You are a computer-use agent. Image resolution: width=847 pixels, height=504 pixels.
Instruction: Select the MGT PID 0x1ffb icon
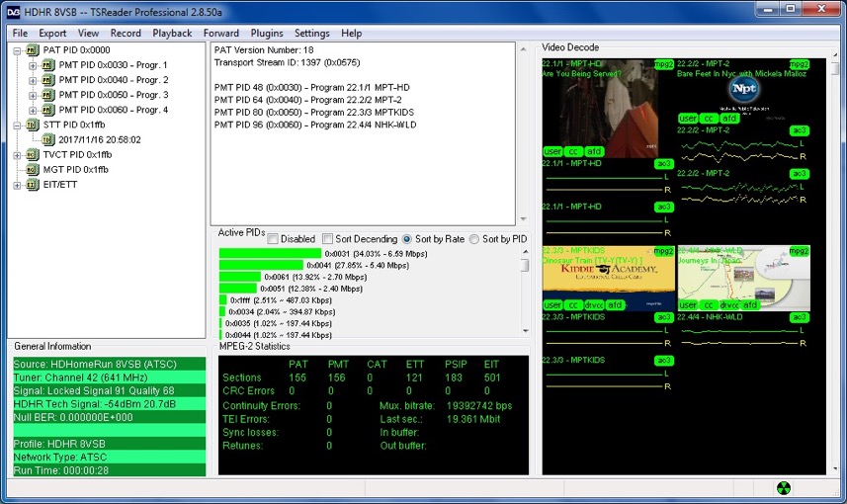(x=33, y=170)
